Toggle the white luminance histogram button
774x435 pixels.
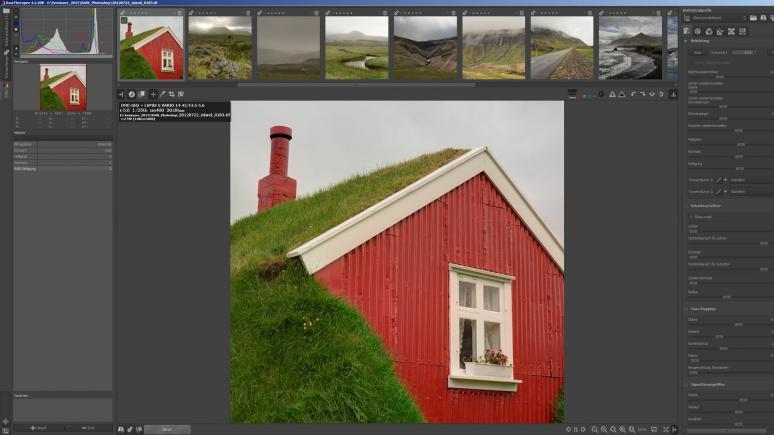[x=16, y=30]
